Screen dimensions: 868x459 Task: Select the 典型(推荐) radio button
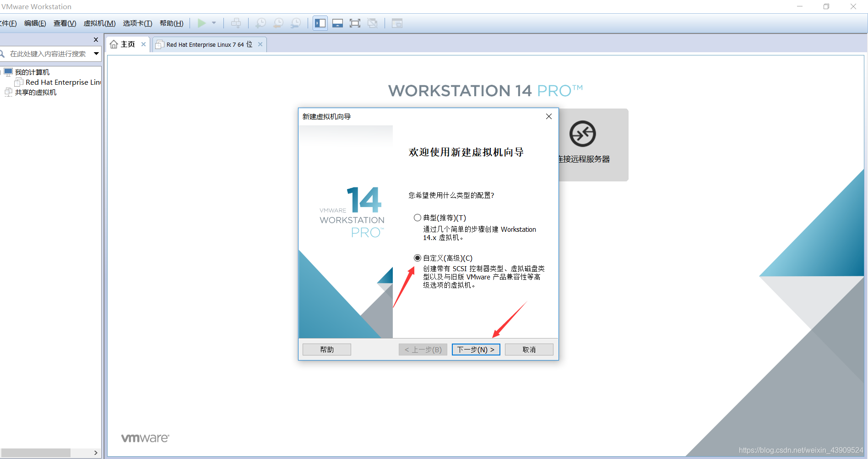tap(418, 218)
